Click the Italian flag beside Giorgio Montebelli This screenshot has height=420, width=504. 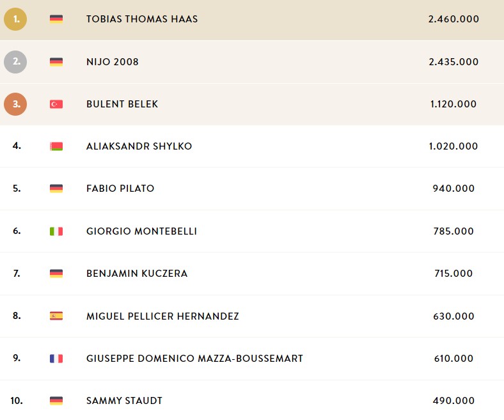(56, 231)
